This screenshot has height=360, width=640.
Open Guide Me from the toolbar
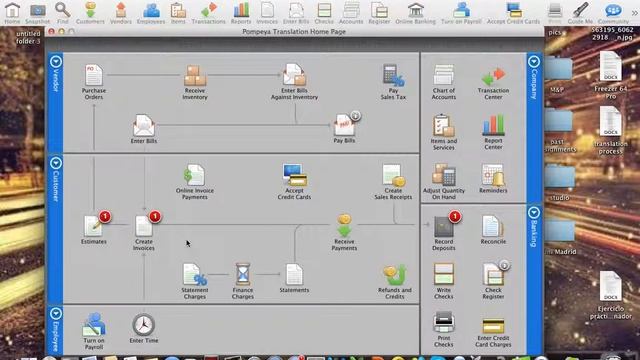(580, 13)
